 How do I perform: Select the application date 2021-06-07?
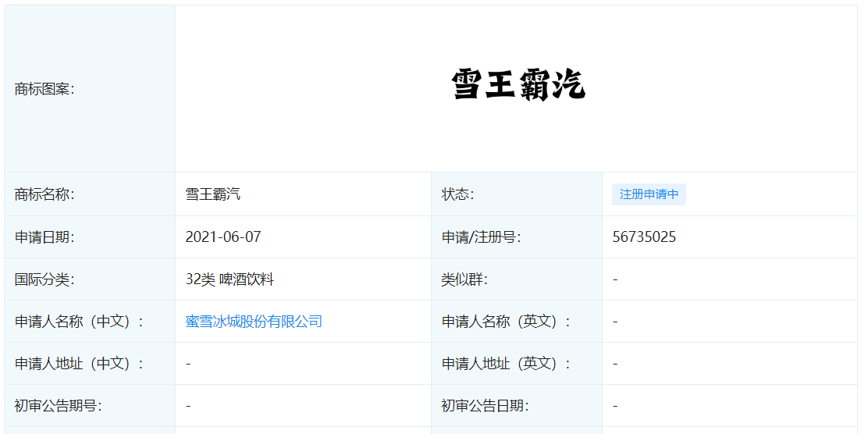223,237
